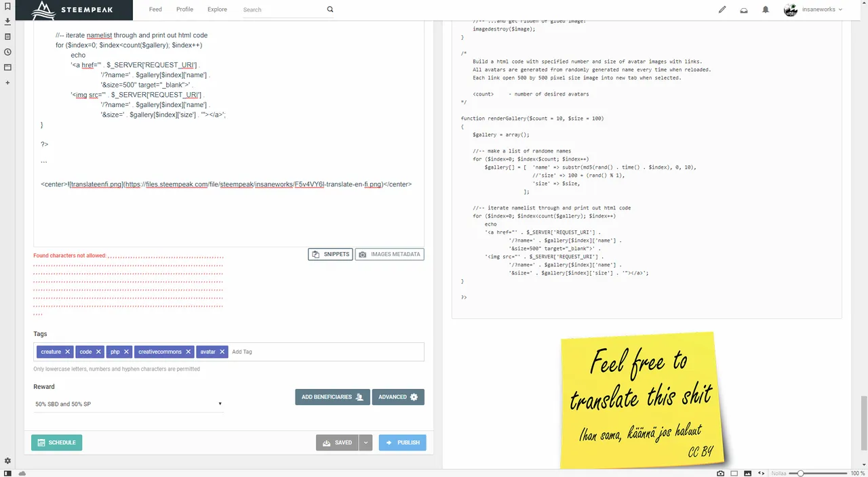Click the window tiling icon in status bar
The width and height of the screenshot is (868, 477).
pyautogui.click(x=734, y=473)
